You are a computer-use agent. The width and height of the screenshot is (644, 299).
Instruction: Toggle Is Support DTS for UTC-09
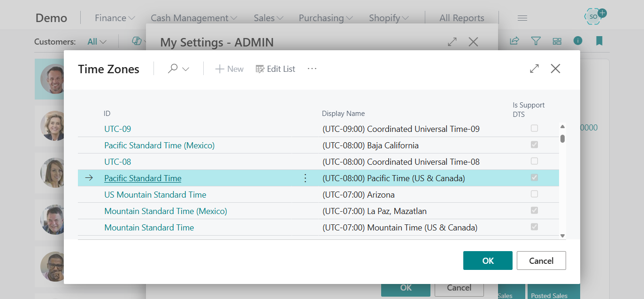[534, 128]
